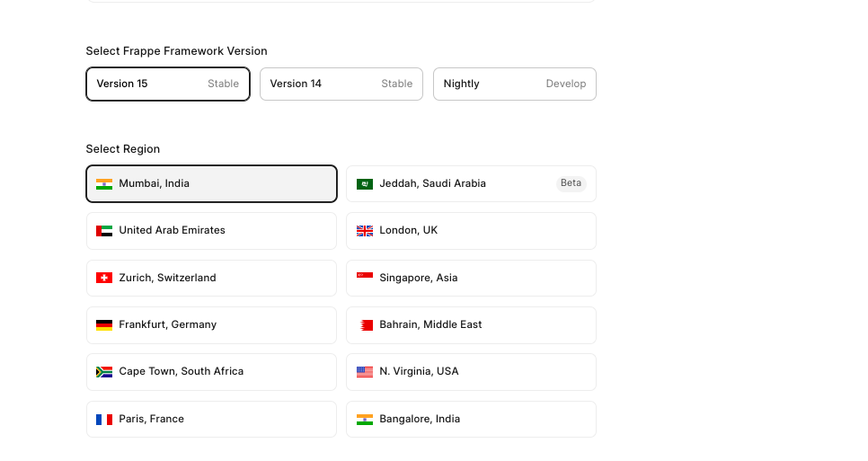
Task: Click the United Kingdom flag icon
Action: pyautogui.click(x=365, y=231)
